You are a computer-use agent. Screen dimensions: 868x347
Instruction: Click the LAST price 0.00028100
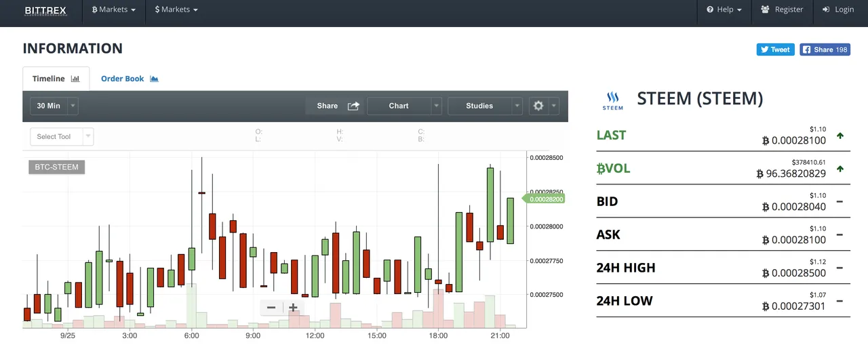click(794, 141)
